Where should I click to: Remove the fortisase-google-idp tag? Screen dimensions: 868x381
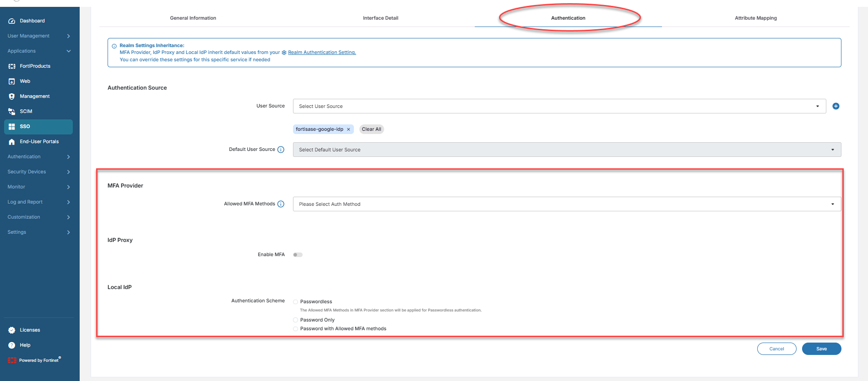(x=348, y=129)
